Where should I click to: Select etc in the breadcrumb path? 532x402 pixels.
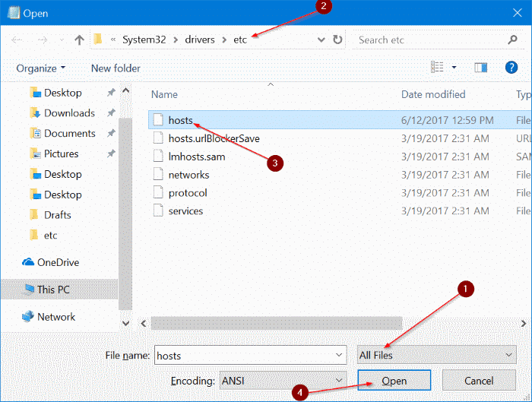point(240,40)
